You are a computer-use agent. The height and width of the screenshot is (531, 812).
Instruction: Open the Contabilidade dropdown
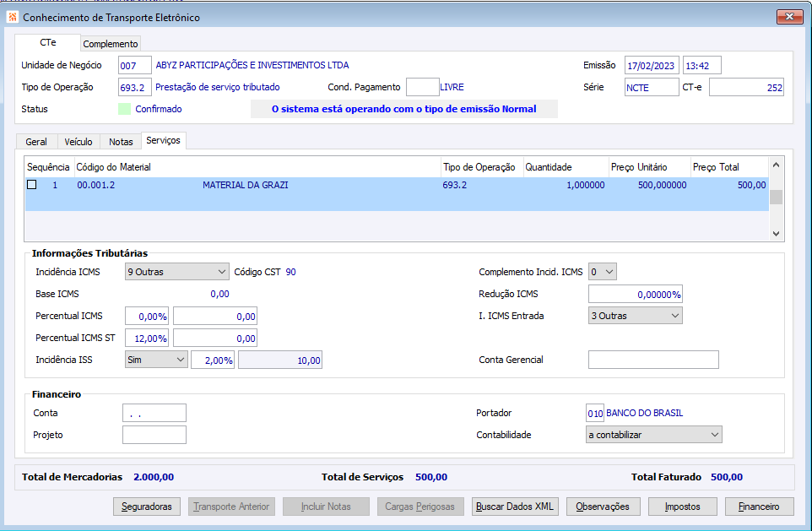point(654,435)
